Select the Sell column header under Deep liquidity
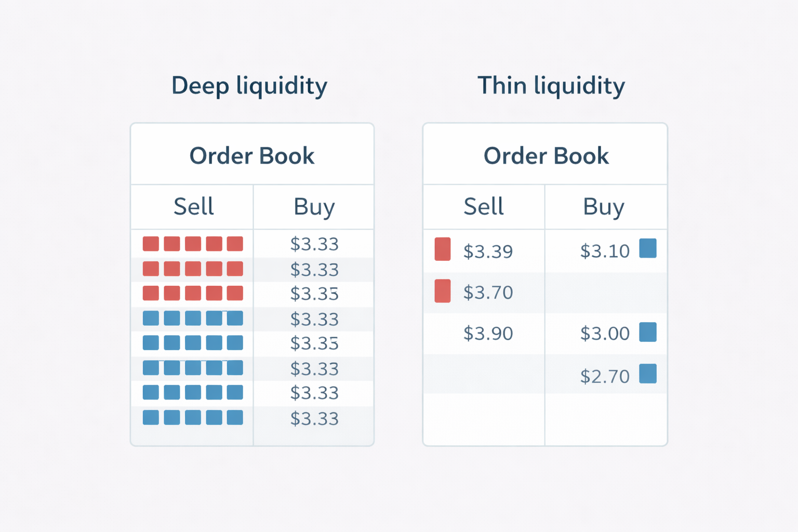The image size is (798, 532). tap(193, 207)
